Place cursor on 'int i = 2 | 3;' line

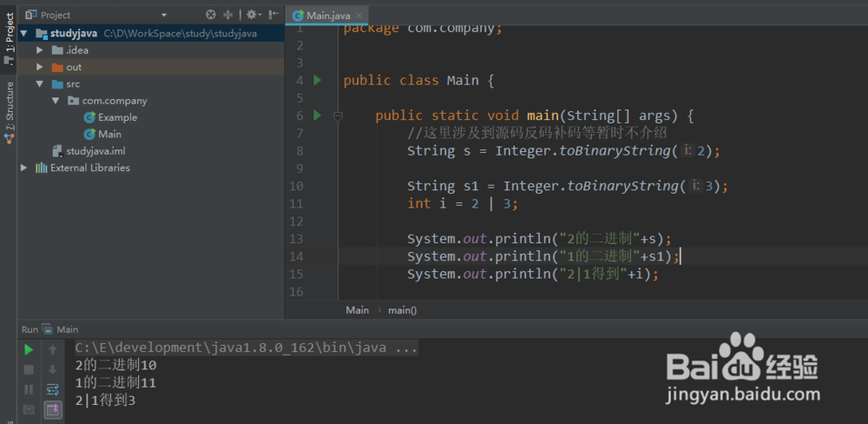coord(463,203)
